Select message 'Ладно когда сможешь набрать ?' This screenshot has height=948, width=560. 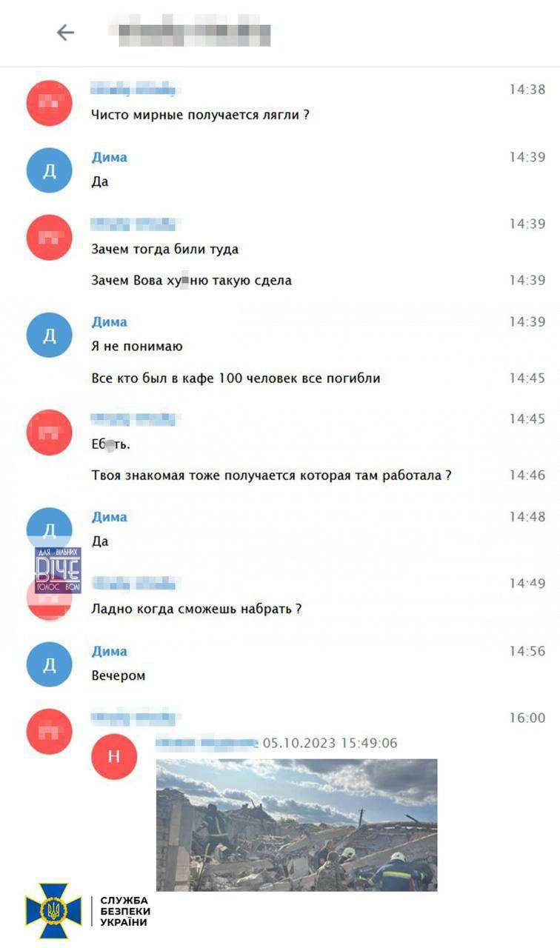(x=196, y=609)
